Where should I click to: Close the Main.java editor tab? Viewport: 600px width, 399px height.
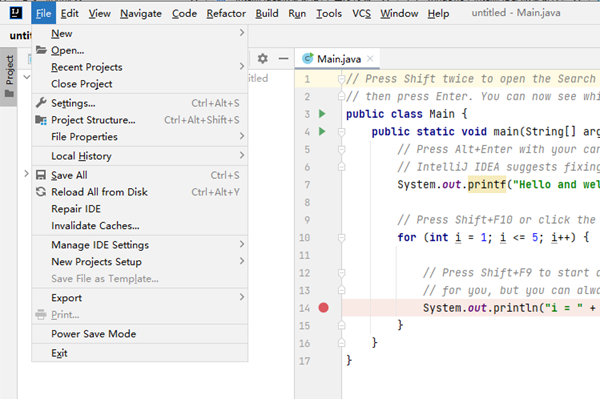click(370, 59)
